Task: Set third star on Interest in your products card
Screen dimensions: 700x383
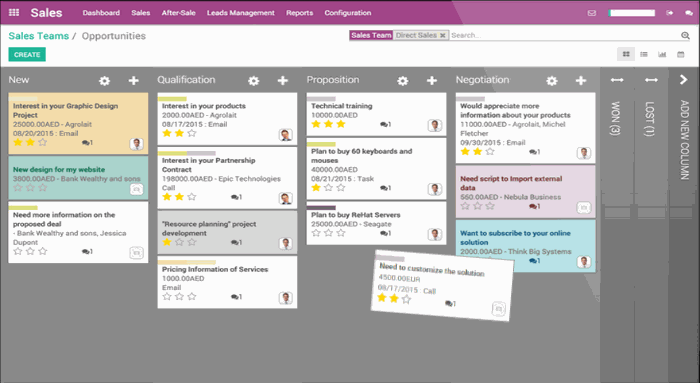Action: [192, 133]
